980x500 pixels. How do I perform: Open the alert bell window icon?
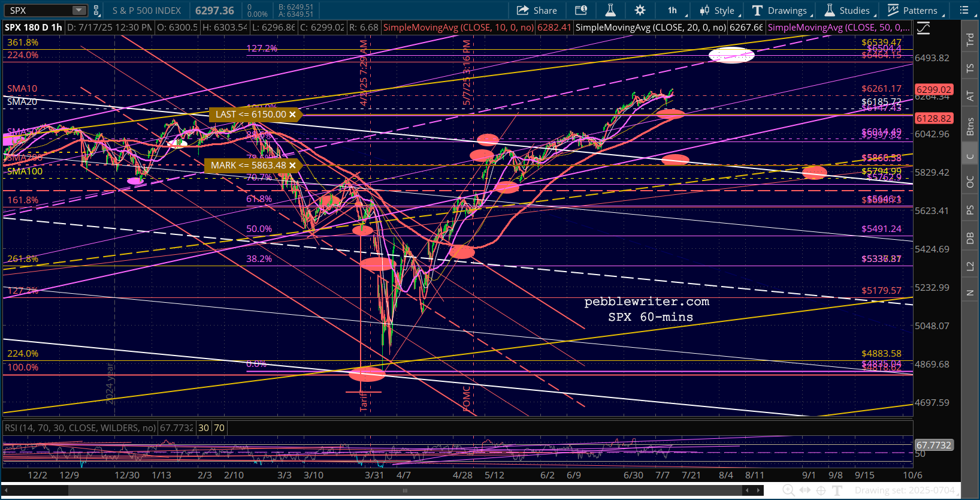[581, 10]
